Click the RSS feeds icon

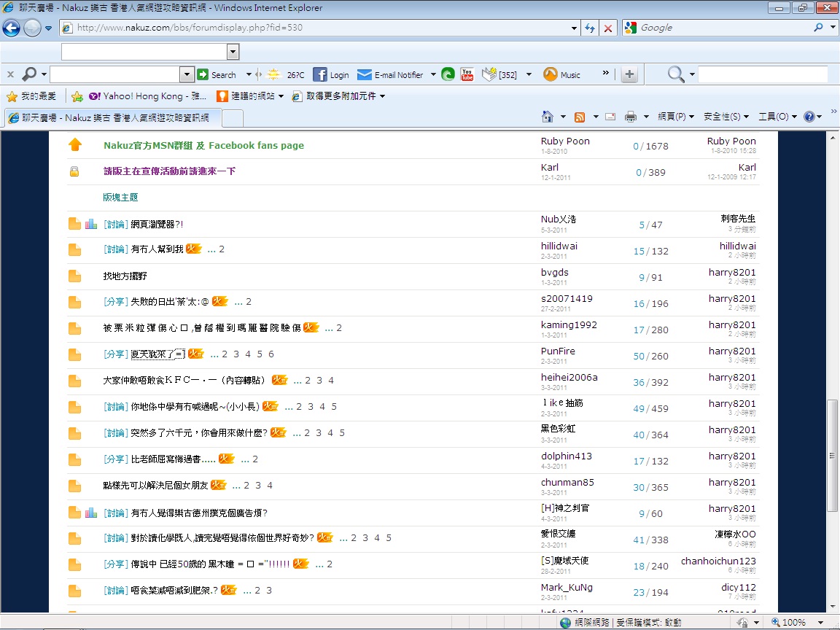[x=580, y=117]
